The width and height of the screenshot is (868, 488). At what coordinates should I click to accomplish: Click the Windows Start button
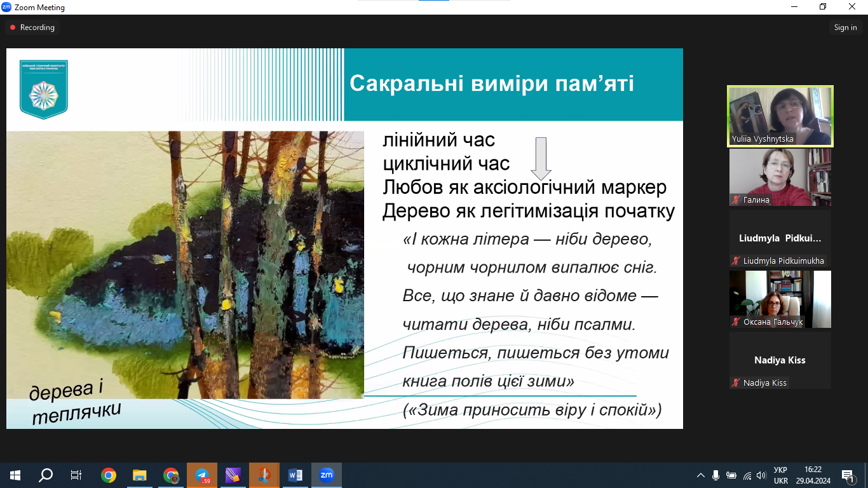coord(15,475)
